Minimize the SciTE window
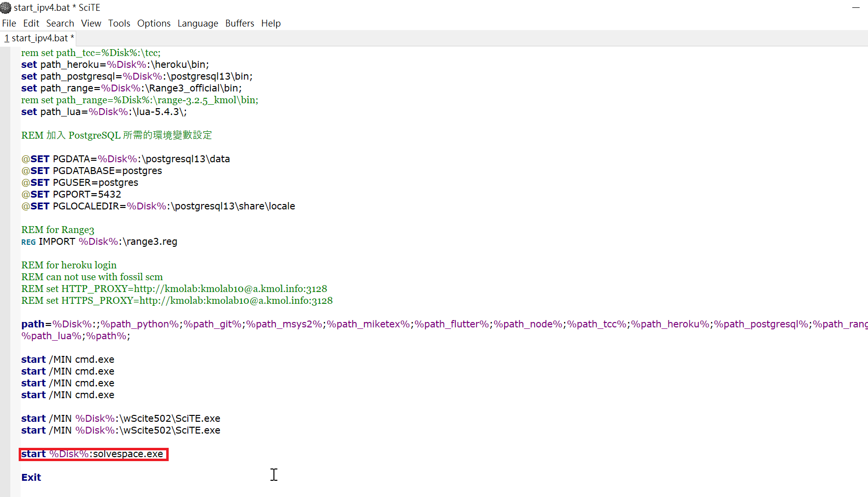The image size is (868, 497). coord(856,7)
